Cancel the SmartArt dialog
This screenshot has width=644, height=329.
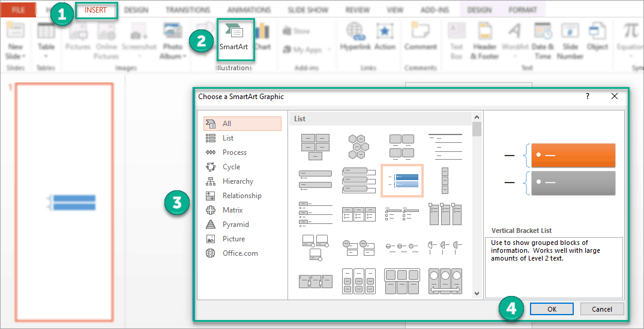coord(602,309)
